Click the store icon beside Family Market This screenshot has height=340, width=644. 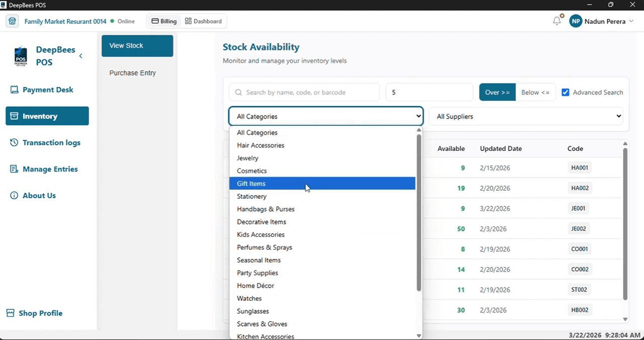click(x=13, y=21)
